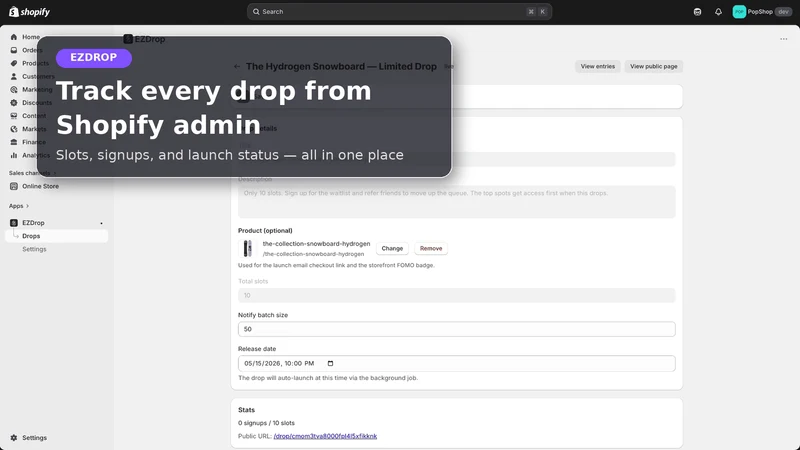Click the EZDrop app icon in sidebar
The height and width of the screenshot is (450, 800).
(x=14, y=223)
